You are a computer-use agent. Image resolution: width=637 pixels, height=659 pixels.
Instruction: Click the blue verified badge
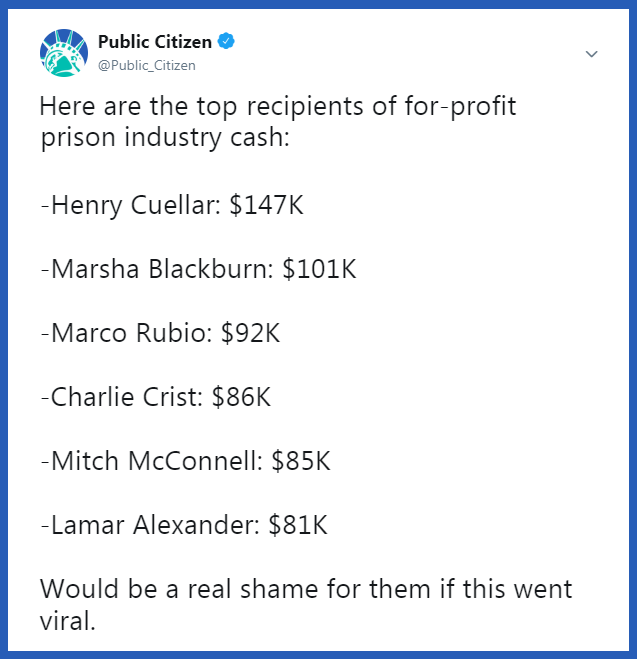pyautogui.click(x=229, y=42)
